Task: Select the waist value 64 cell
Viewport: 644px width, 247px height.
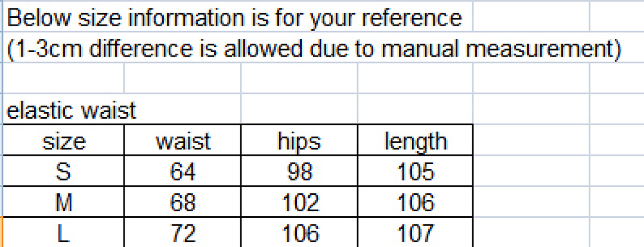Action: pyautogui.click(x=182, y=171)
